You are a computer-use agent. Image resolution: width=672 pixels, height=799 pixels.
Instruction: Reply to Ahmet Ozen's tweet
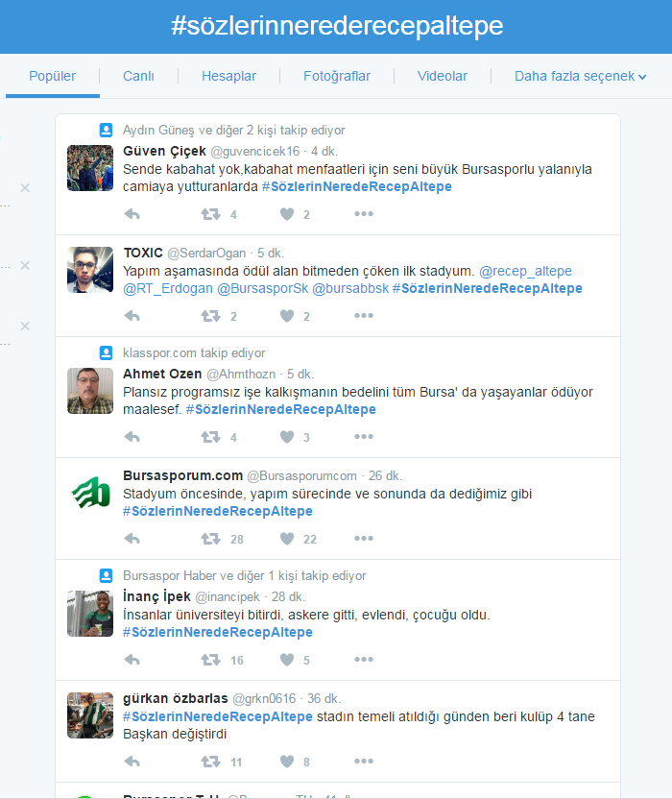[132, 437]
